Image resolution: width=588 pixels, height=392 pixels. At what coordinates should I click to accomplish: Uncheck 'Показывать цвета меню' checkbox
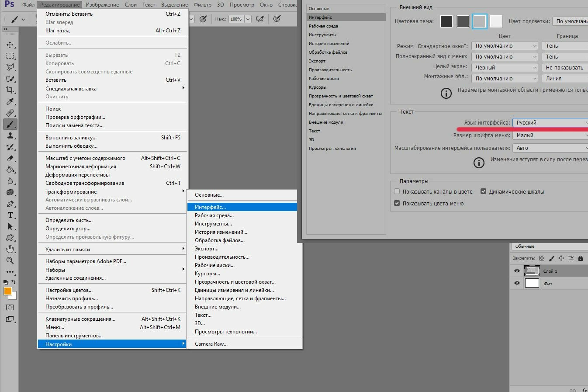pyautogui.click(x=397, y=203)
